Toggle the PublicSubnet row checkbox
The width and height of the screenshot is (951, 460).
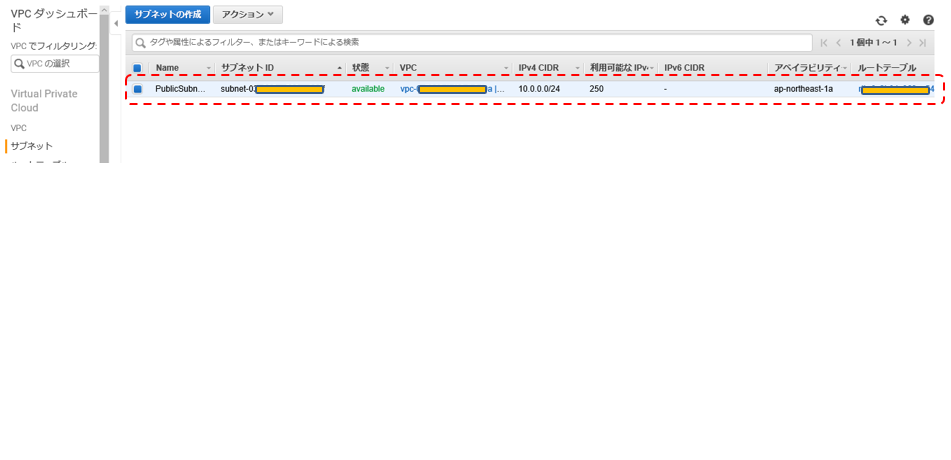coord(137,89)
